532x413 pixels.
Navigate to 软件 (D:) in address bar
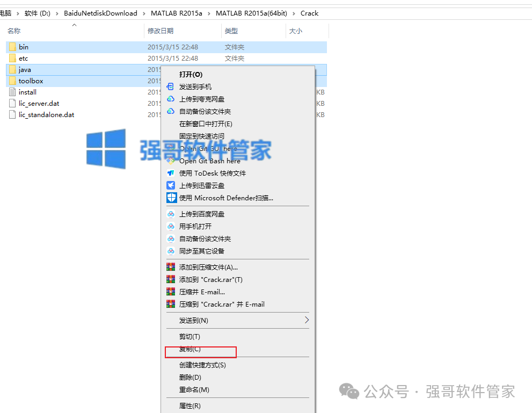coord(38,13)
